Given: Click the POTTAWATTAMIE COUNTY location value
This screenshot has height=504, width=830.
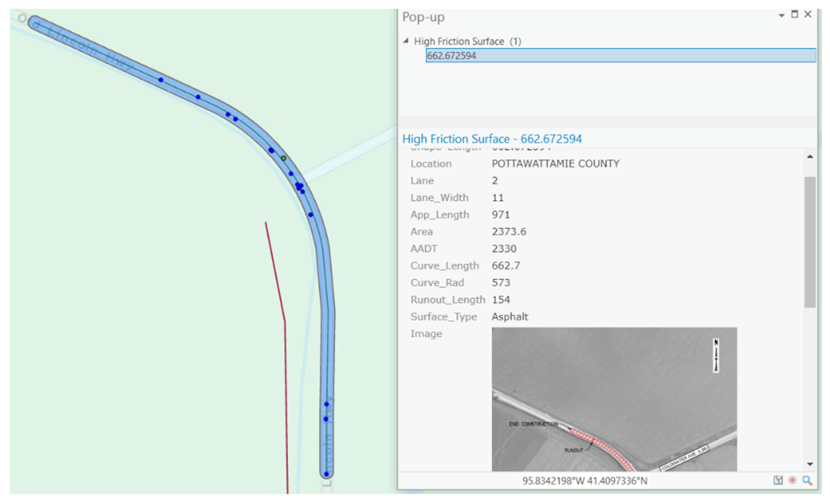Looking at the screenshot, I should tap(555, 164).
